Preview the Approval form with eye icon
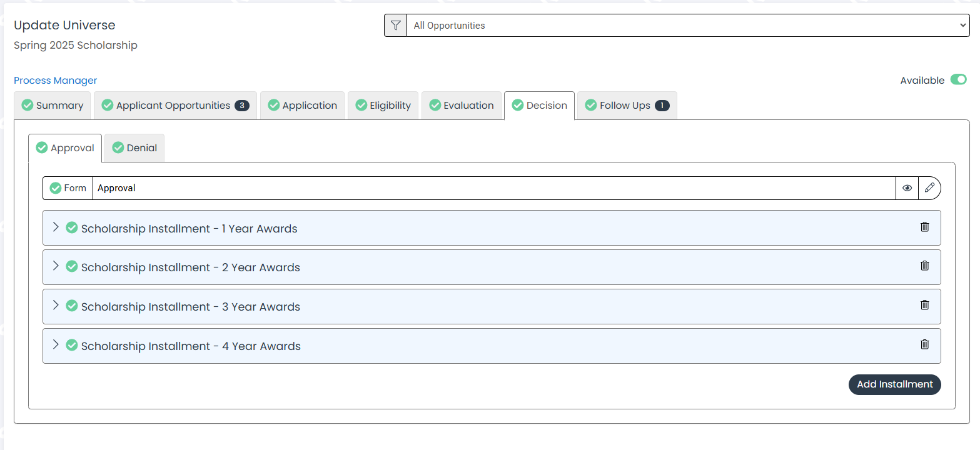The image size is (980, 450). pyautogui.click(x=907, y=188)
